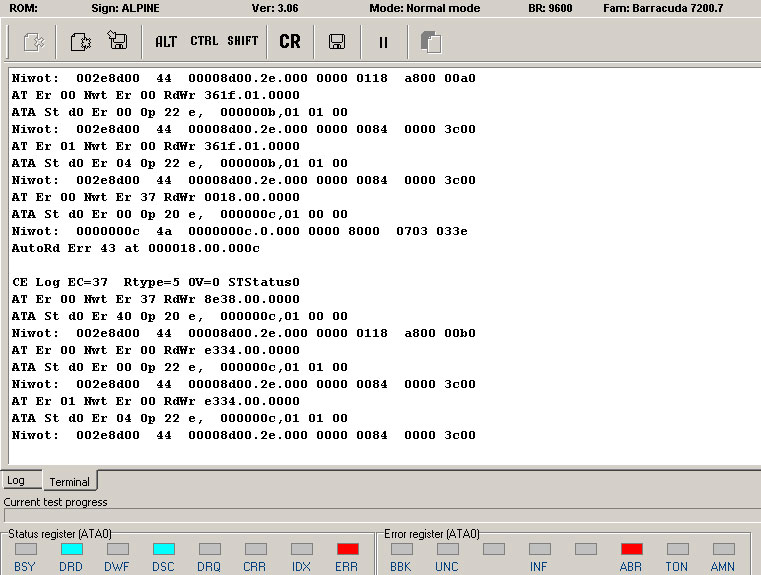
Task: Click the red ERR status indicator
Action: tap(347, 549)
